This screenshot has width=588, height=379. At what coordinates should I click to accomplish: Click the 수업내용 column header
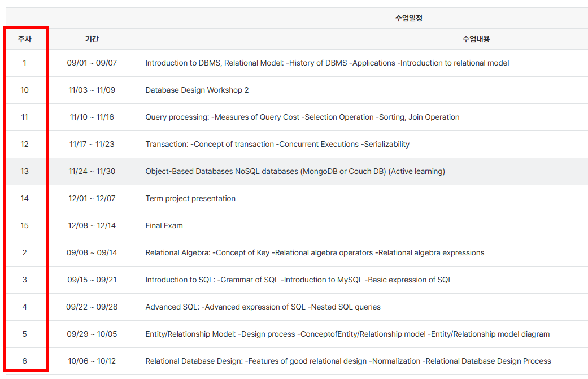click(x=476, y=39)
